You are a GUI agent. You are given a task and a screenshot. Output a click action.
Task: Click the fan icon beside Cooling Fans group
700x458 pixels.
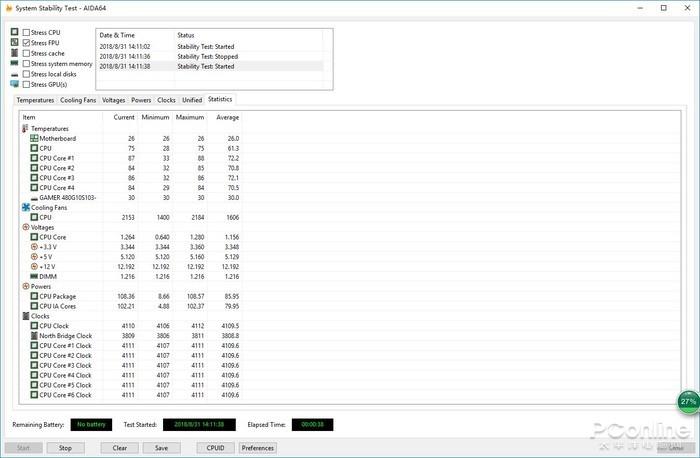pyautogui.click(x=26, y=207)
